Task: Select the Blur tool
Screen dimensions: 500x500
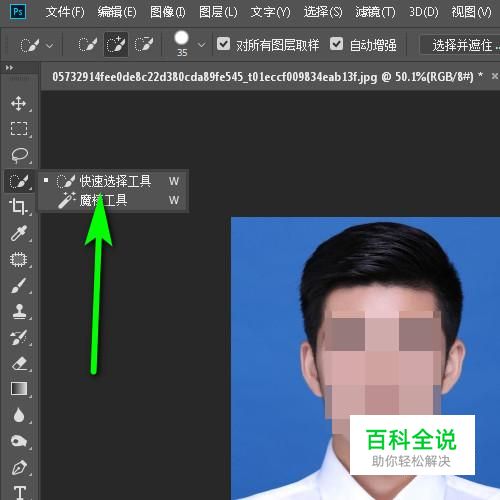Action: pos(19,415)
